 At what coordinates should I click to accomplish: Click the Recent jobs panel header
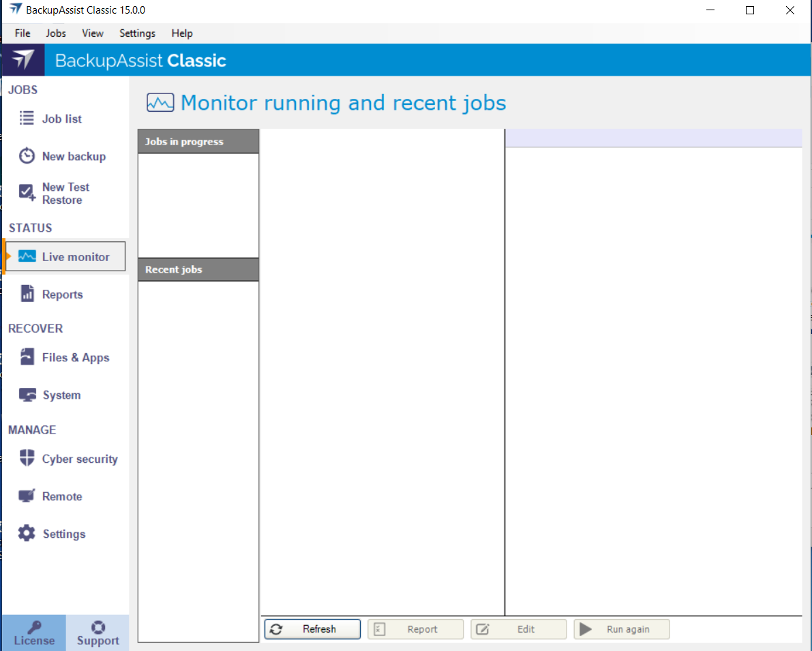coord(198,269)
